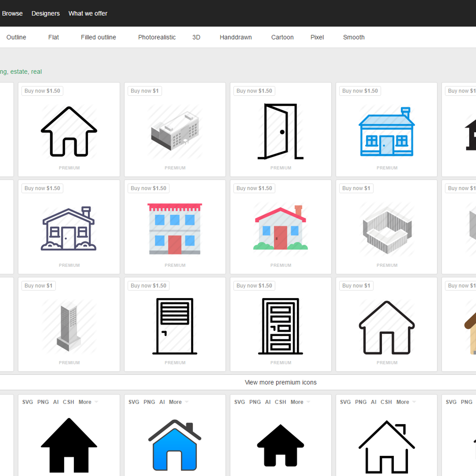
Task: Select the open door outline icon
Action: (281, 131)
